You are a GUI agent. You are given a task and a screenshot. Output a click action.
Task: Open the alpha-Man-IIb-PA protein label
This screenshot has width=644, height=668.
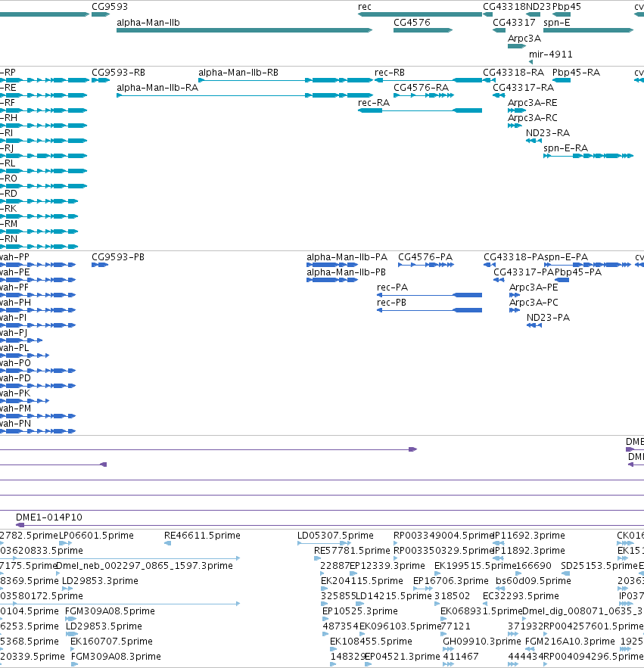click(347, 257)
